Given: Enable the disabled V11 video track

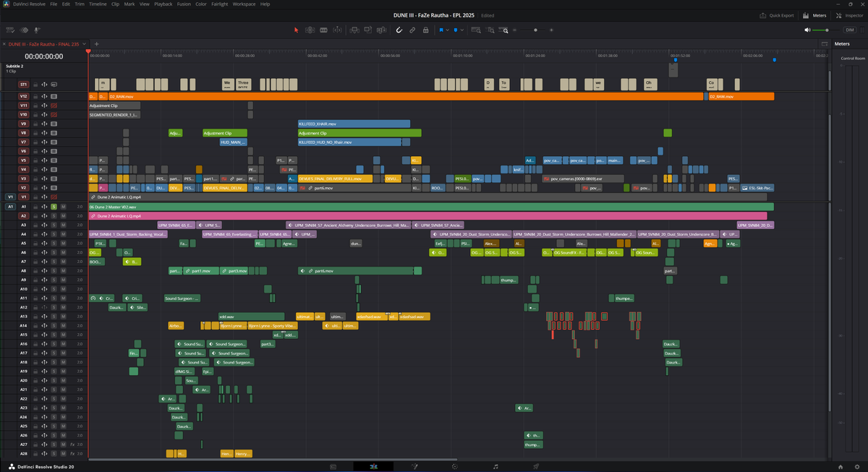Looking at the screenshot, I should coord(54,106).
